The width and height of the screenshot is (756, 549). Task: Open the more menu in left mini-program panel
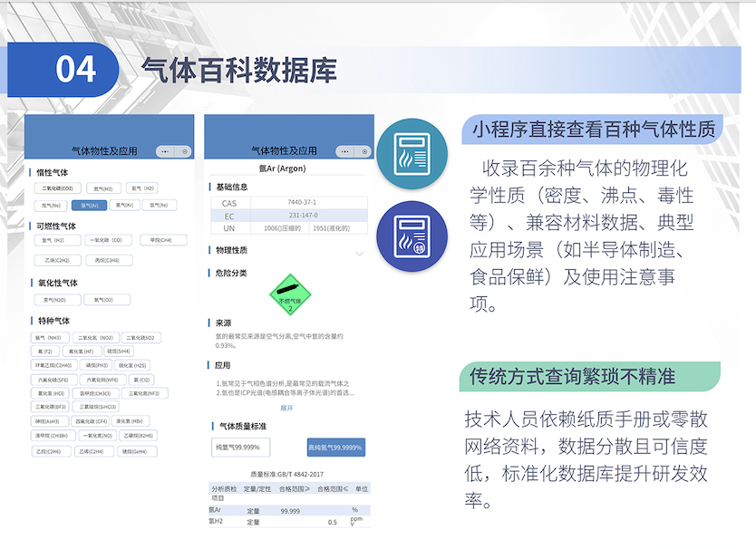click(165, 151)
